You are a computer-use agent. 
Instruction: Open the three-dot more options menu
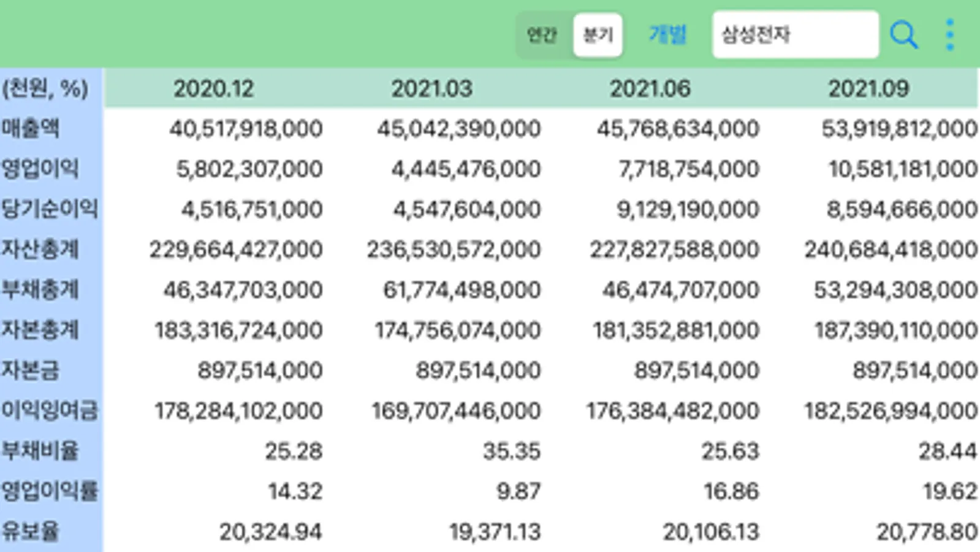[x=949, y=35]
